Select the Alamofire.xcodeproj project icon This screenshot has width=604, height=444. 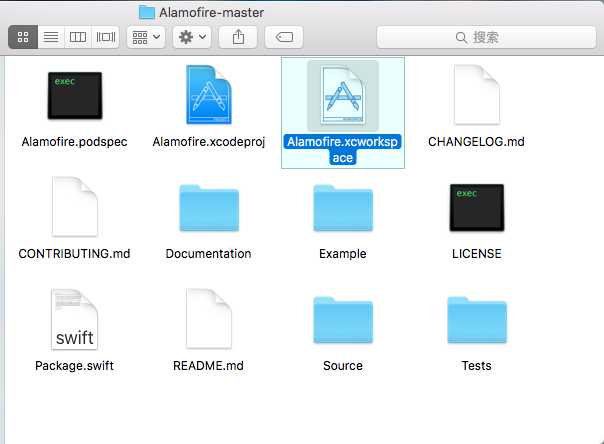pyautogui.click(x=209, y=95)
